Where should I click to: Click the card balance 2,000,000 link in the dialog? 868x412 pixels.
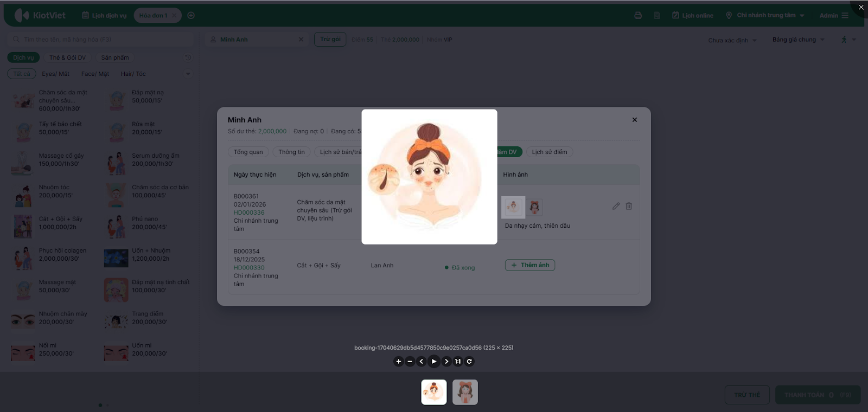272,131
